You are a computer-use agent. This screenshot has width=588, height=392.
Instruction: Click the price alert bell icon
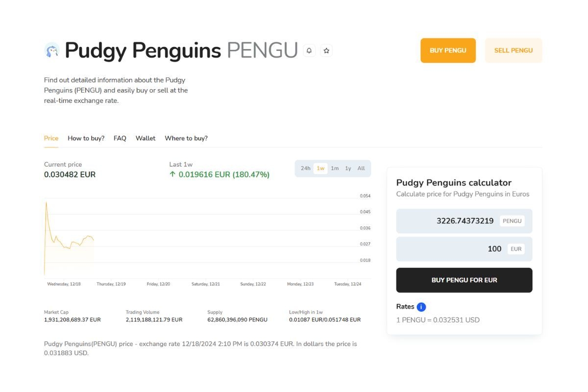tap(309, 50)
